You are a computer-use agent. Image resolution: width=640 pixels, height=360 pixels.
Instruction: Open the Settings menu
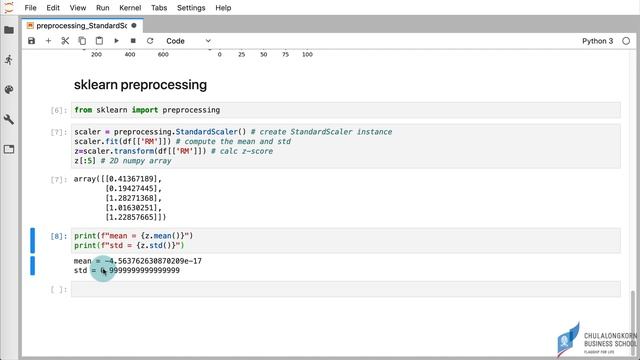(191, 8)
